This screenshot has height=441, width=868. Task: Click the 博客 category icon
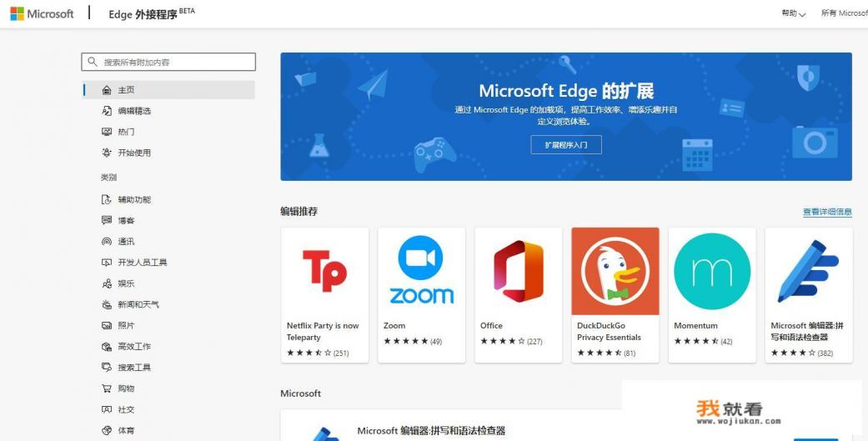pos(107,220)
